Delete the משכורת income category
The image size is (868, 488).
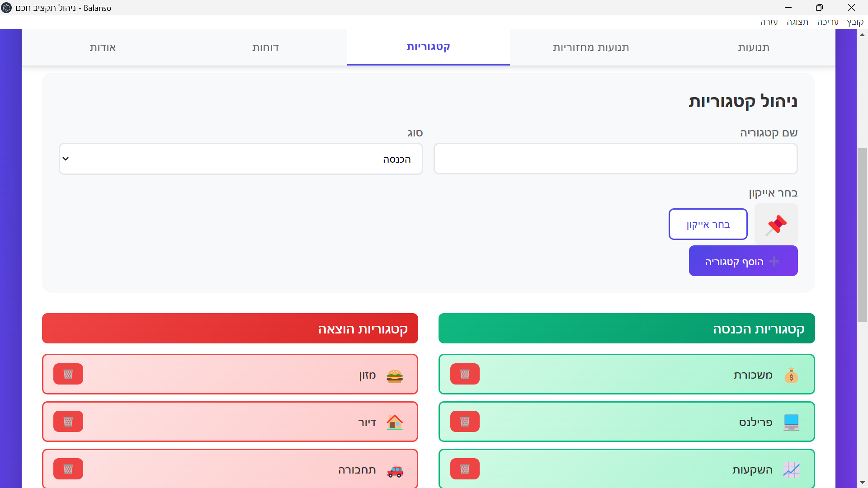tap(465, 374)
